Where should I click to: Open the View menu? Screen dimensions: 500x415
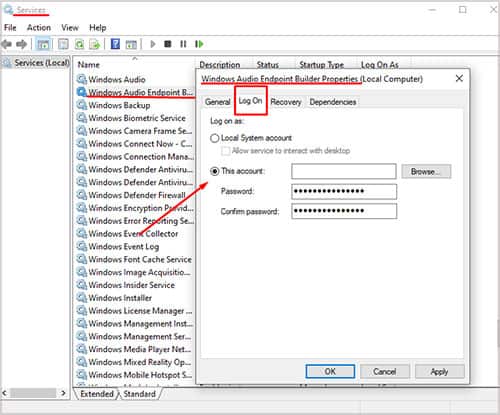pyautogui.click(x=70, y=28)
